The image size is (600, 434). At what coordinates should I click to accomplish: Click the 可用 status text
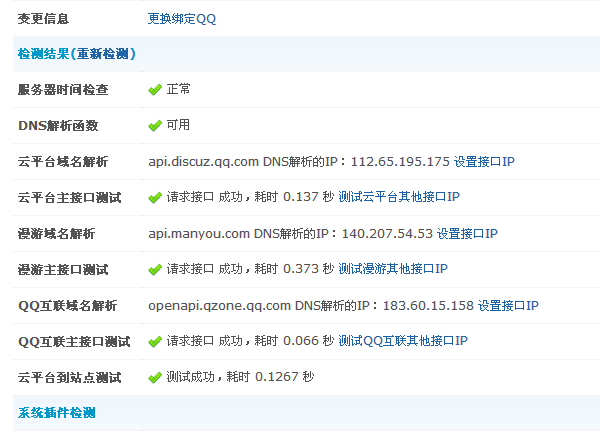pos(178,124)
